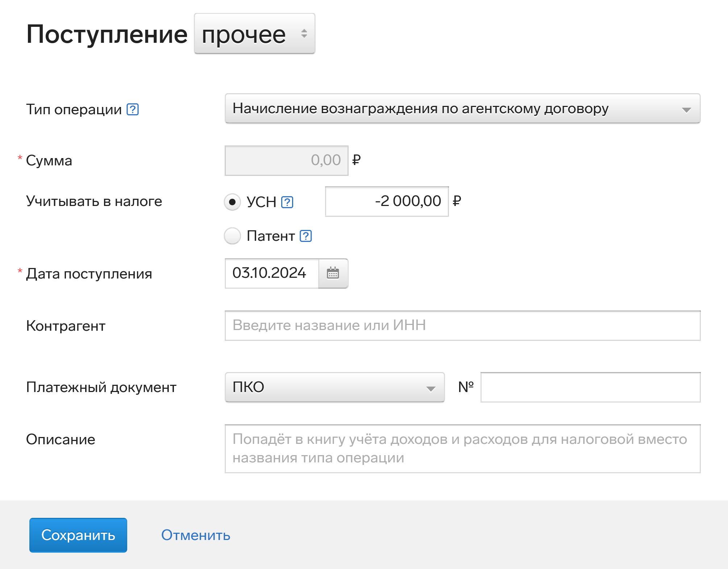Viewport: 728px width, 569px height.
Task: Click the Сохранить button
Action: point(78,535)
